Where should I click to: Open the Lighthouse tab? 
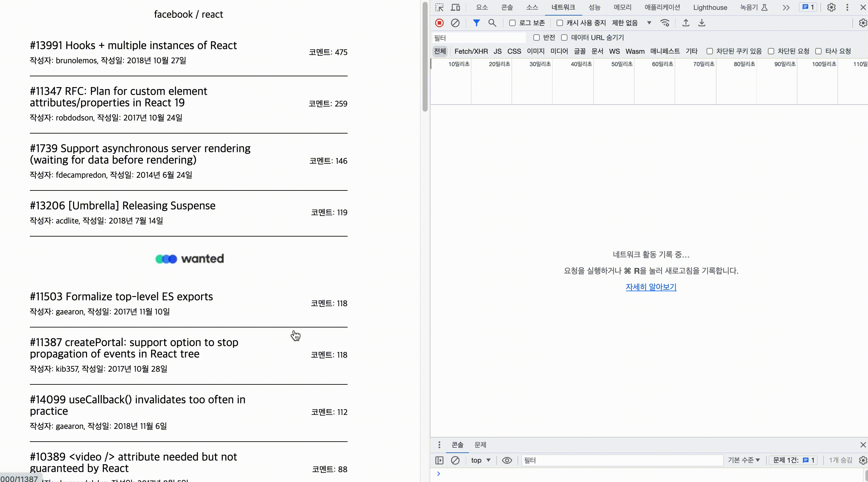[710, 7]
